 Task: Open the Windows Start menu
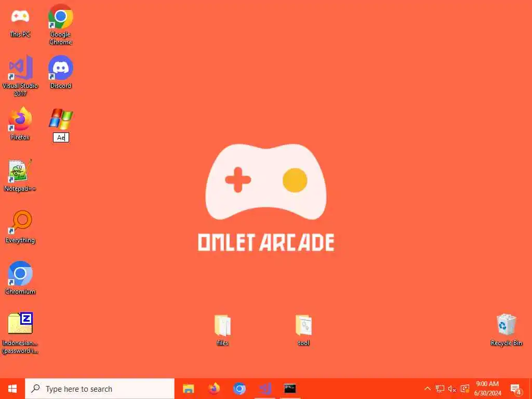point(12,389)
